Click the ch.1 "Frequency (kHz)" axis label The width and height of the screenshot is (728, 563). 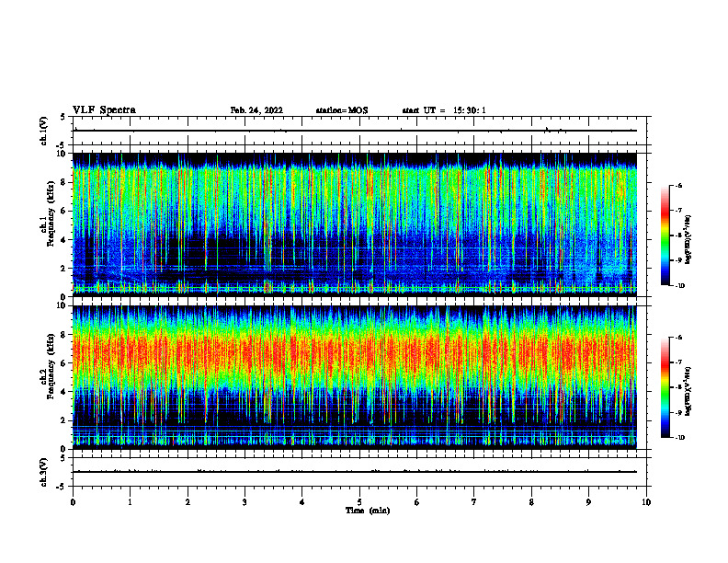click(51, 213)
